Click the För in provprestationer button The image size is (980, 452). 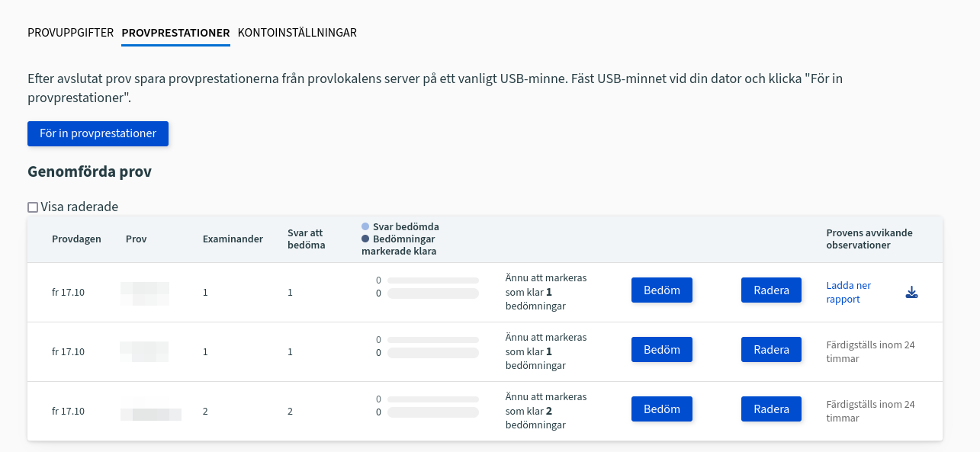(98, 133)
